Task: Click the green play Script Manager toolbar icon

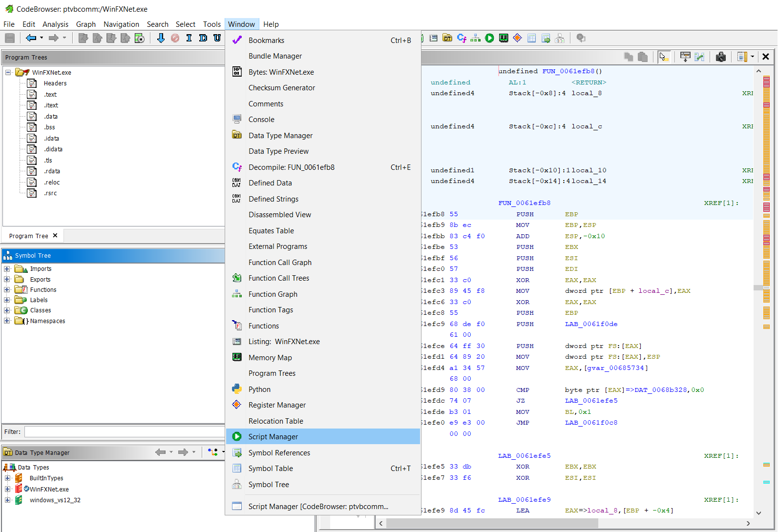Action: pyautogui.click(x=489, y=38)
